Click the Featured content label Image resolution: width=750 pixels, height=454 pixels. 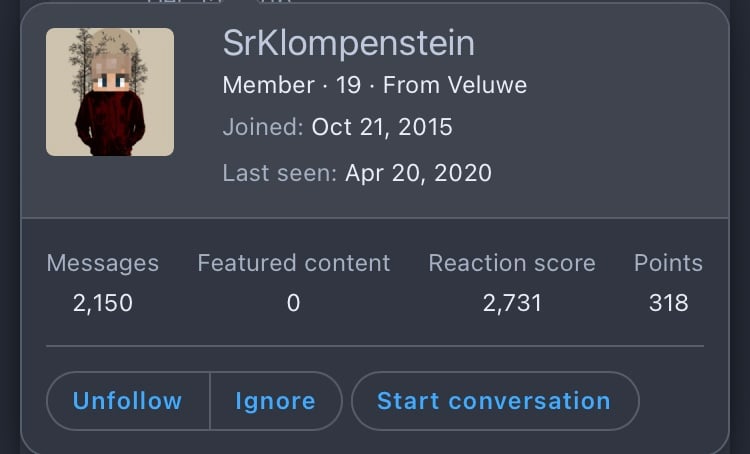294,263
